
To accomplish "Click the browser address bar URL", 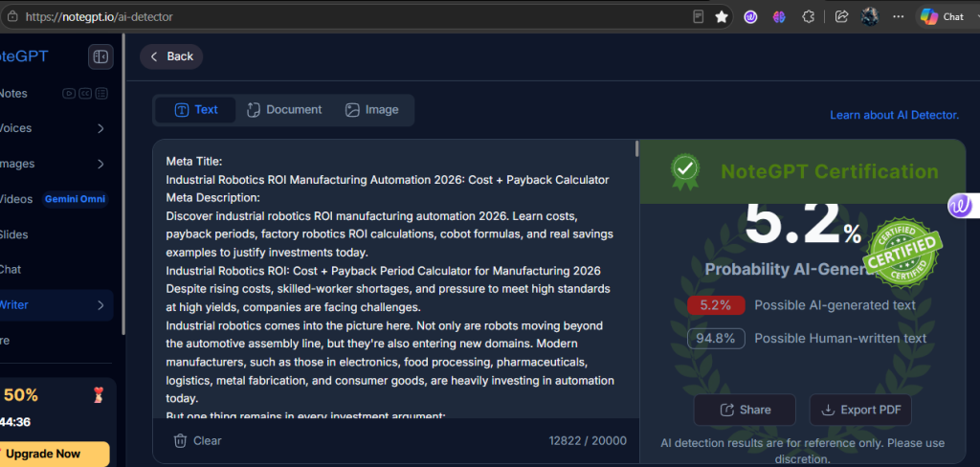I will click(x=99, y=17).
